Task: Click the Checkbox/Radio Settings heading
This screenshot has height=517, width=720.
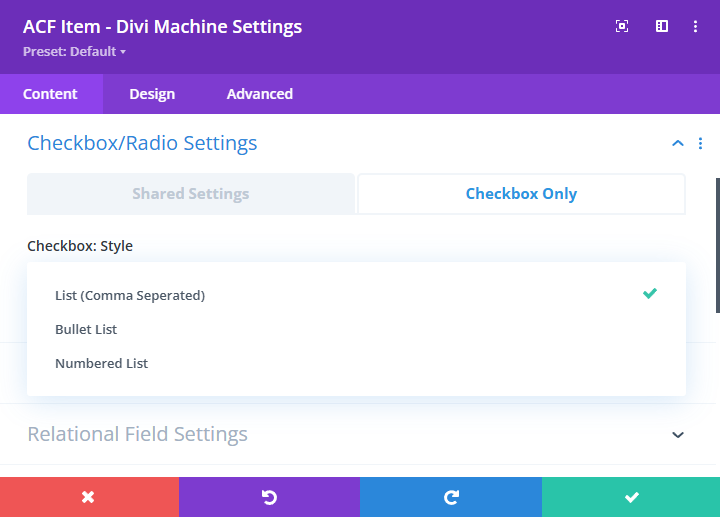Action: coord(142,143)
